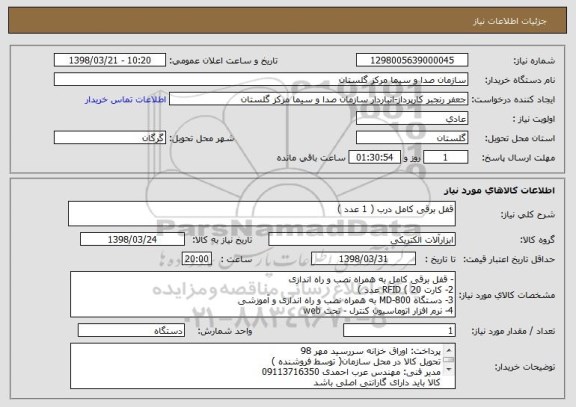Click the delivery province field گلستان

click(412, 138)
